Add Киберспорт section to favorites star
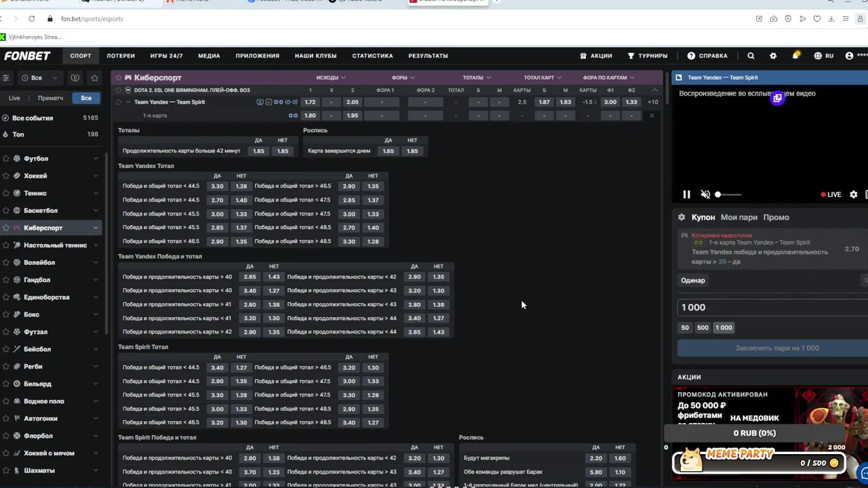This screenshot has height=488, width=868. click(x=118, y=77)
